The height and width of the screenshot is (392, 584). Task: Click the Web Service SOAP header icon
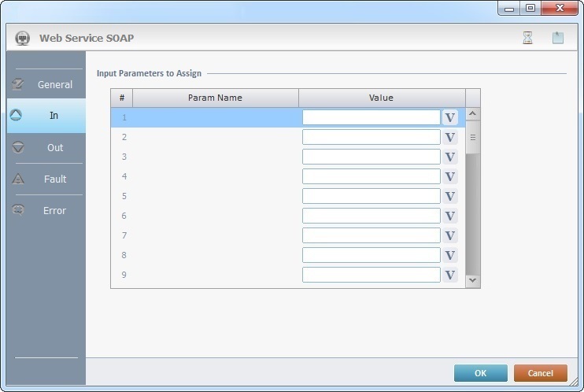pyautogui.click(x=23, y=38)
